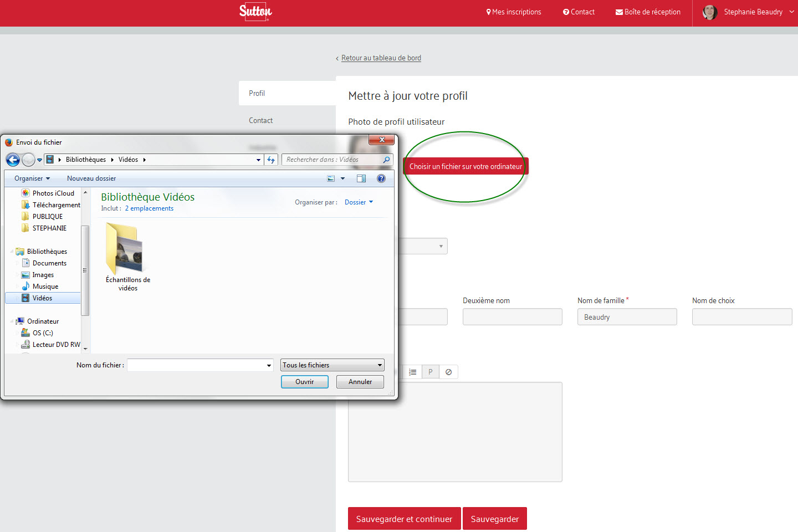Click the Ouvrir button

point(305,382)
